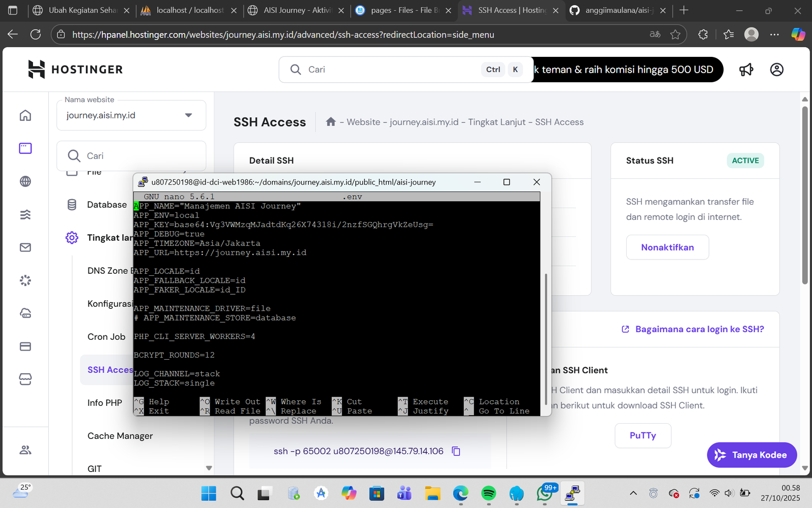Viewport: 812px width, 508px height.
Task: Click the account profile icon in top right
Action: pyautogui.click(x=776, y=70)
